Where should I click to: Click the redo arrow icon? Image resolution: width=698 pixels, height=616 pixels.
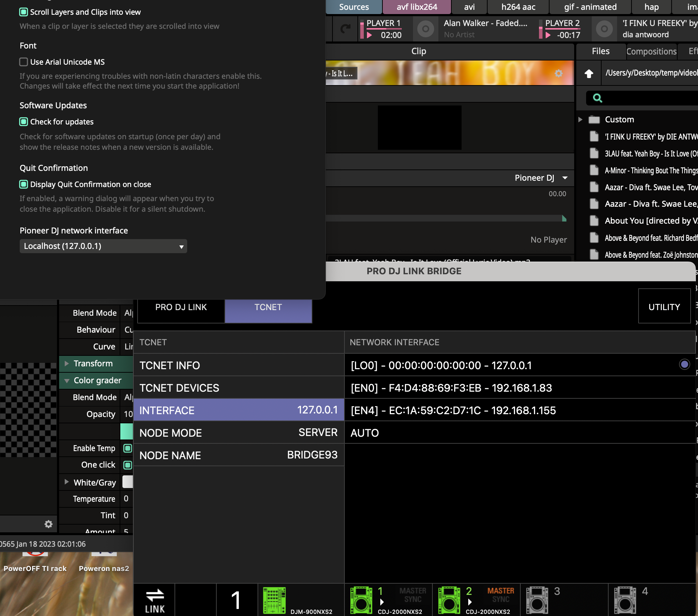pos(345,29)
